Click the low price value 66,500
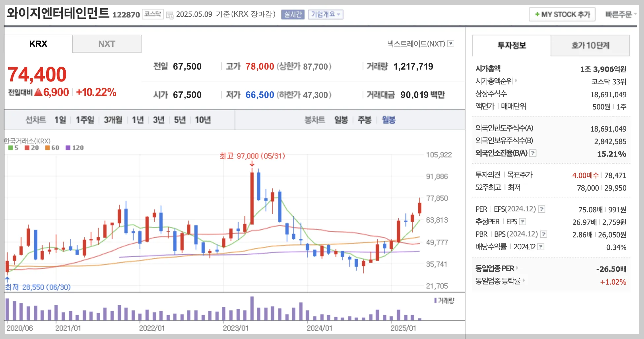 pos(260,95)
